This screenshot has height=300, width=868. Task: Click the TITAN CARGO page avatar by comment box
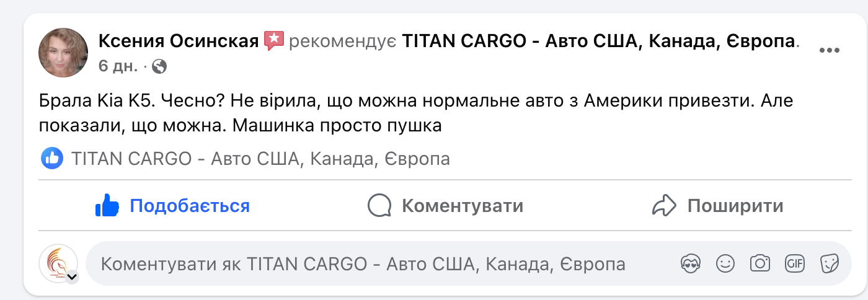click(58, 263)
